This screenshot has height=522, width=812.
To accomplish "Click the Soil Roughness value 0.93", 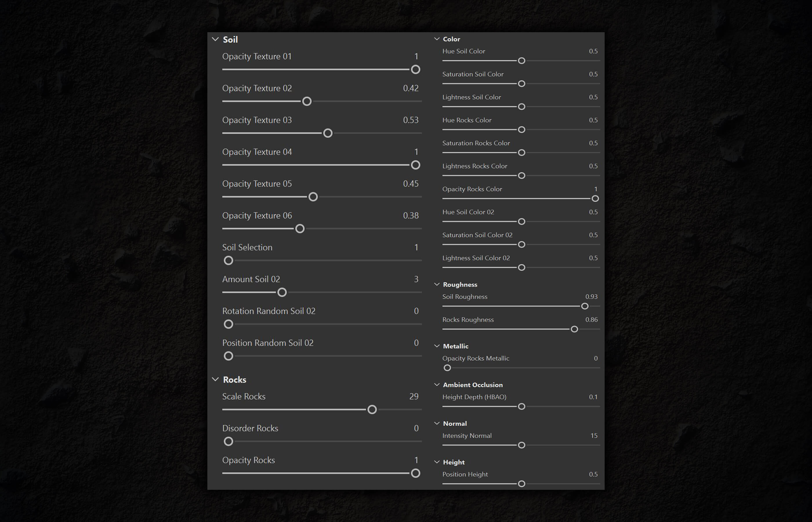I will tap(591, 297).
